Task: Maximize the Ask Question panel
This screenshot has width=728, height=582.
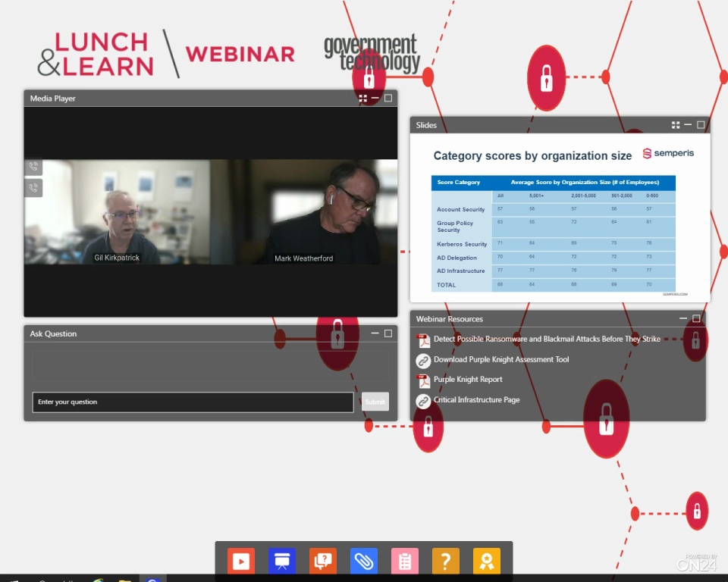Action: tap(388, 333)
